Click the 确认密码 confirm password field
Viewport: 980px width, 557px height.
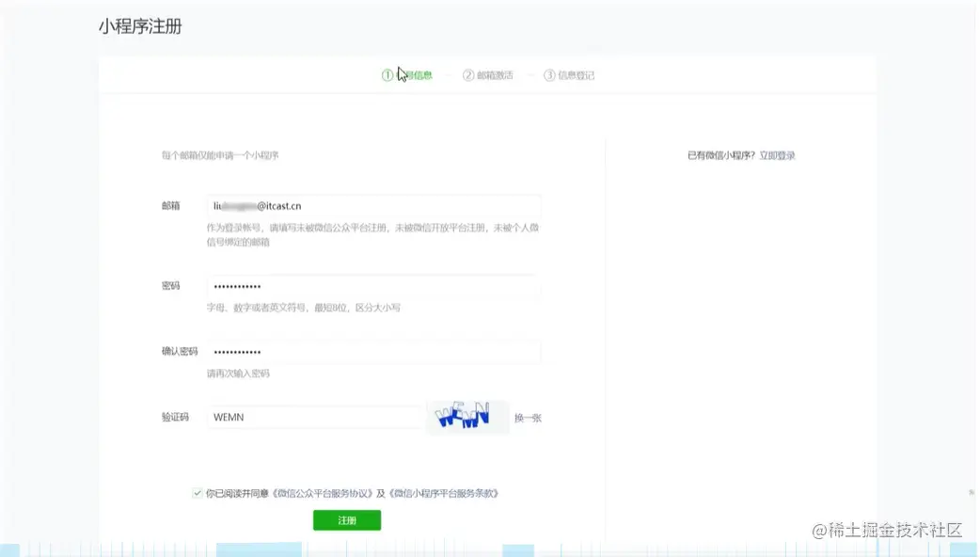click(373, 352)
